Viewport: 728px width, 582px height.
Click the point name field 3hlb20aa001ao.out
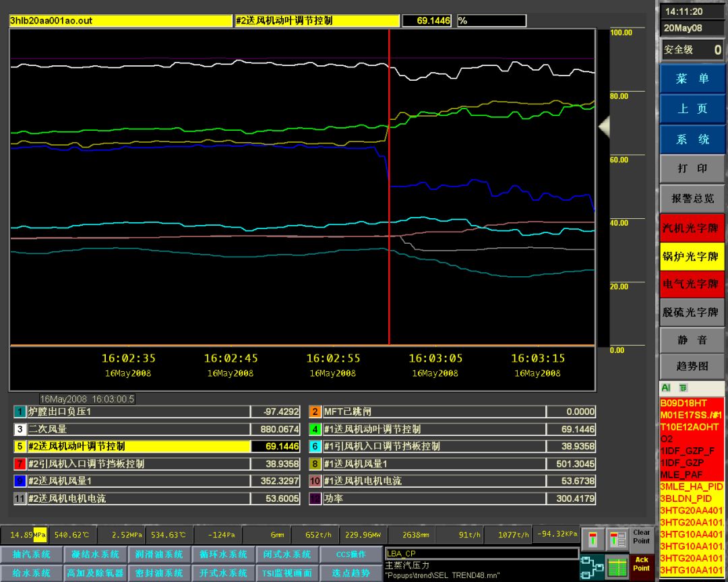[120, 20]
